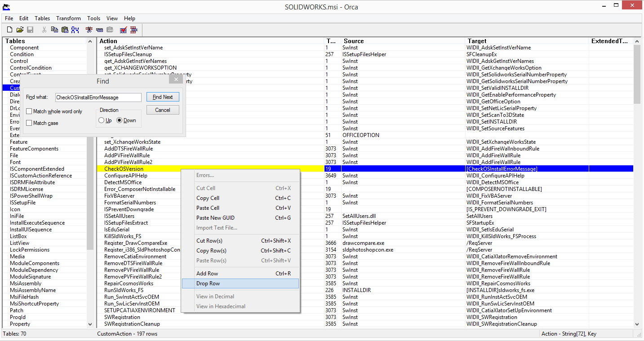
Task: Click the Validate table icon with red checkmark
Action: [x=123, y=30]
